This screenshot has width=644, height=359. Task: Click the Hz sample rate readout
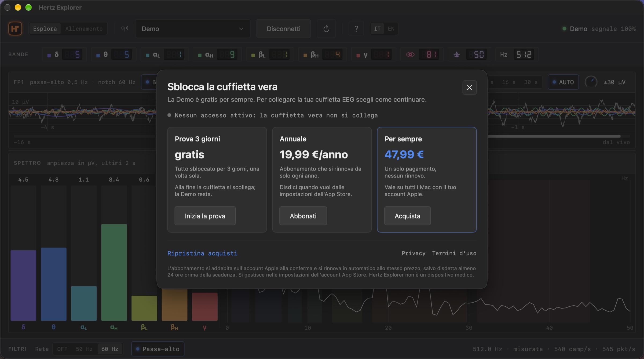517,55
